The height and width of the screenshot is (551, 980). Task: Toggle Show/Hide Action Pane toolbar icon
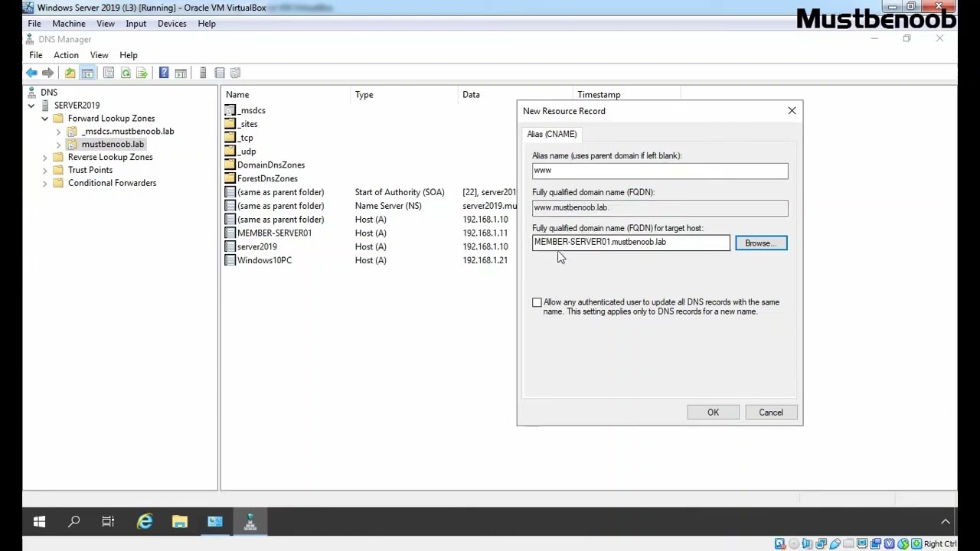(181, 73)
